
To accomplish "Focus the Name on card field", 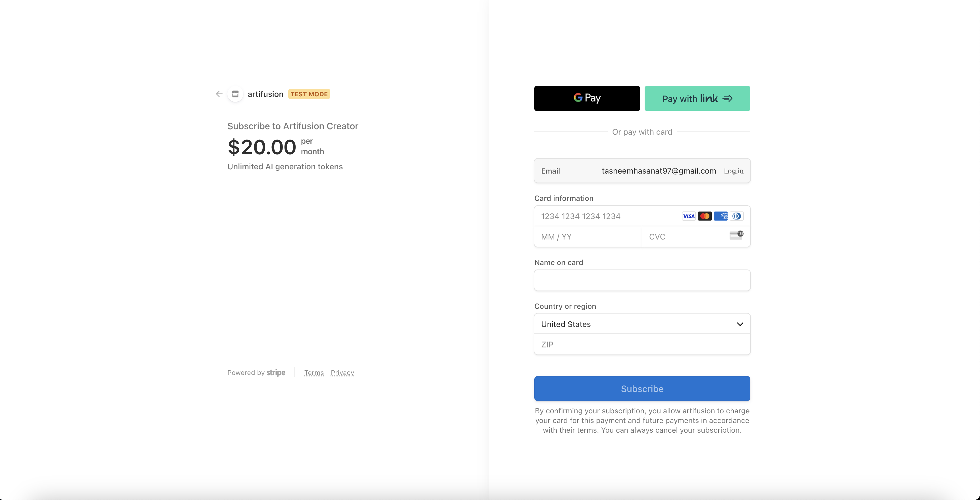I will pyautogui.click(x=642, y=280).
